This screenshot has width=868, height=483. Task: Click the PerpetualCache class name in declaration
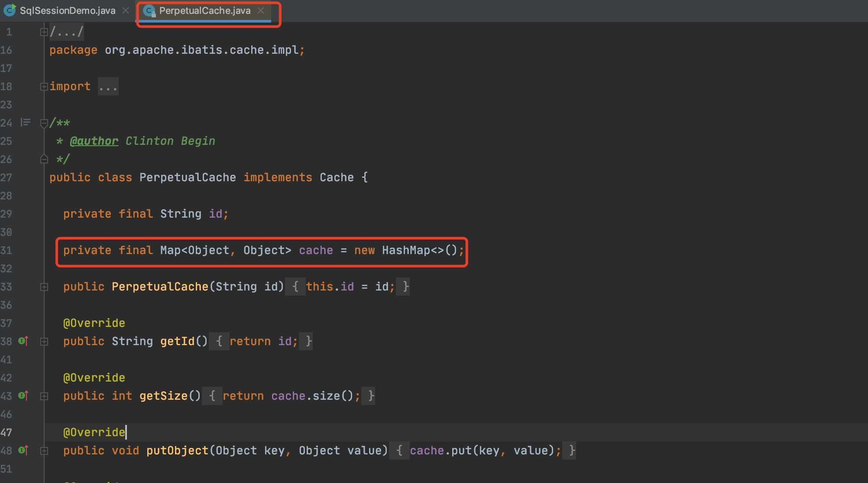(188, 177)
